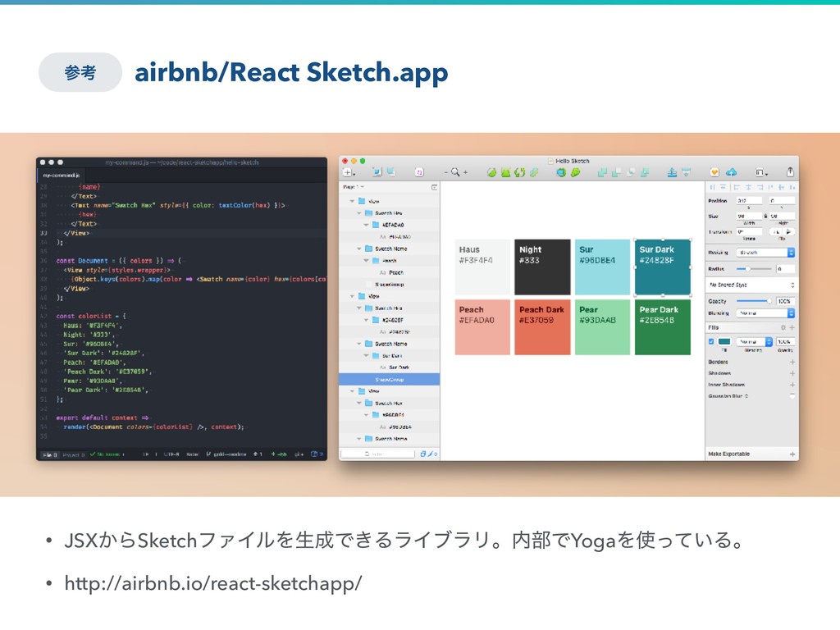
Task: Open the No Shared Style dropdown
Action: 751,285
